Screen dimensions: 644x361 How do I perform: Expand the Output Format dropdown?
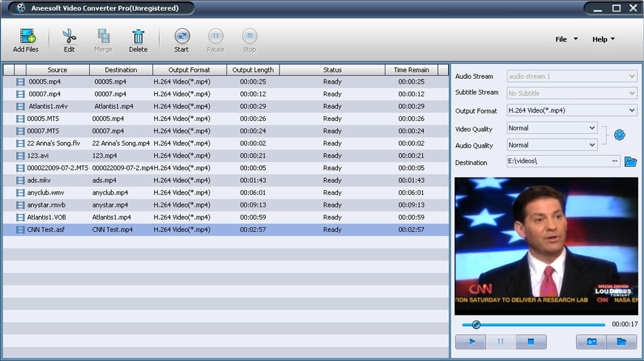pos(632,110)
